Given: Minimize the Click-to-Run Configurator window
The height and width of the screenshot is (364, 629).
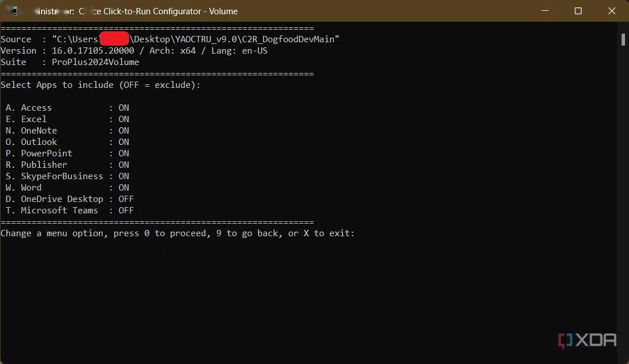Looking at the screenshot, I should 545,11.
